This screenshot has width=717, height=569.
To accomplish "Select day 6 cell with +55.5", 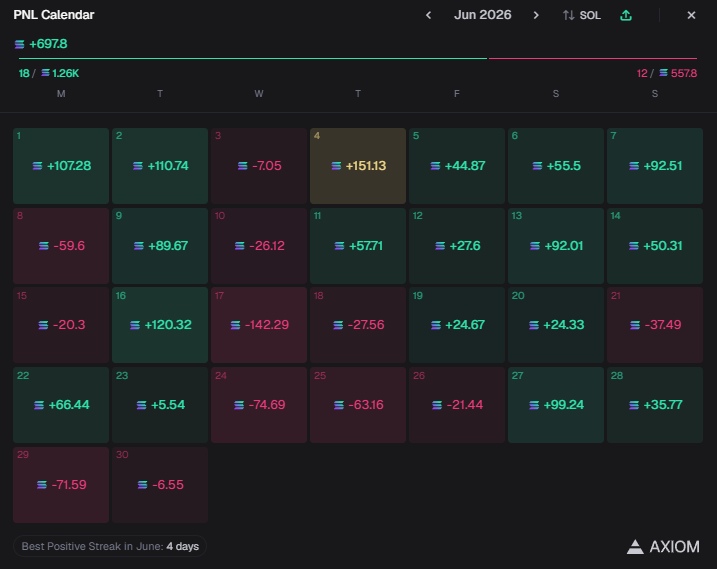I will 556,166.
